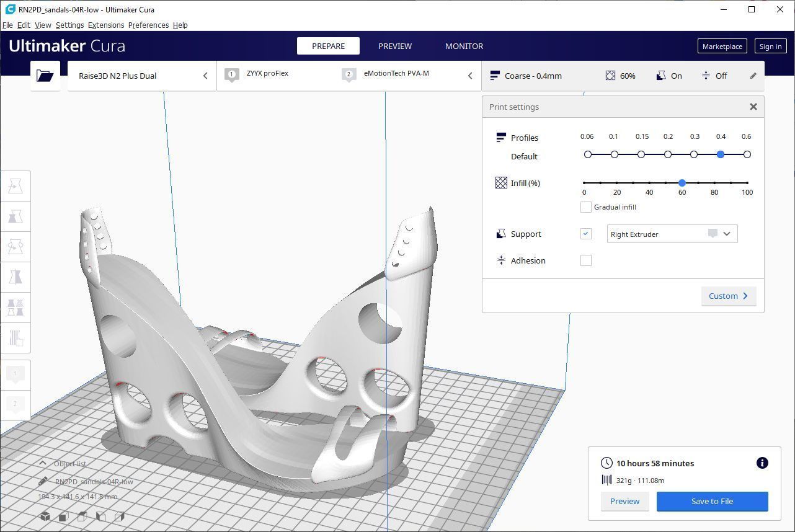Viewport: 795px width, 532px height.
Task: Switch to 3D perspective view cube icon
Action: click(45, 516)
